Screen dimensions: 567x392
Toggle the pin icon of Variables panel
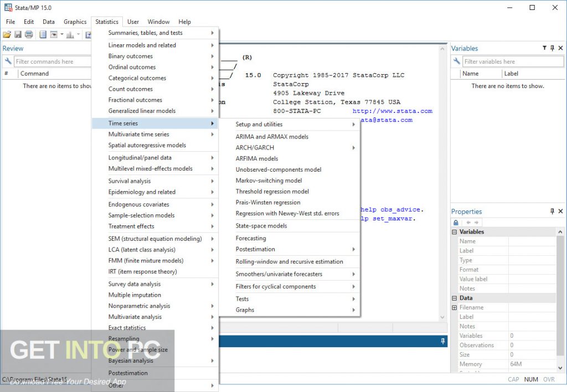552,48
